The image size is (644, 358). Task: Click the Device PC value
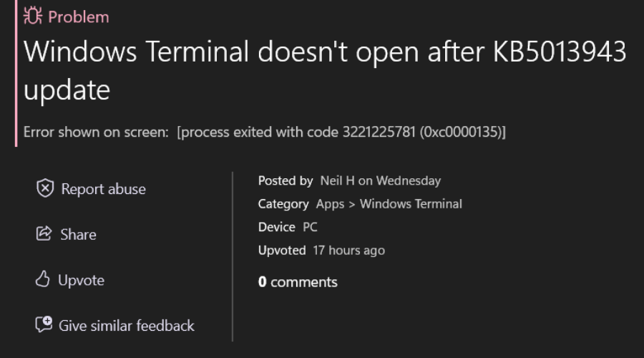(x=310, y=227)
